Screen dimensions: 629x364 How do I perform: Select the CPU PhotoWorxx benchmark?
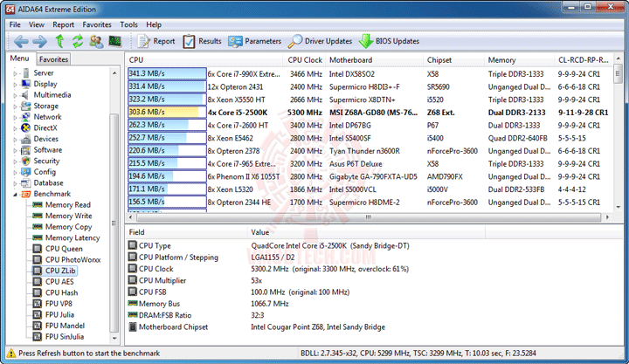click(73, 260)
